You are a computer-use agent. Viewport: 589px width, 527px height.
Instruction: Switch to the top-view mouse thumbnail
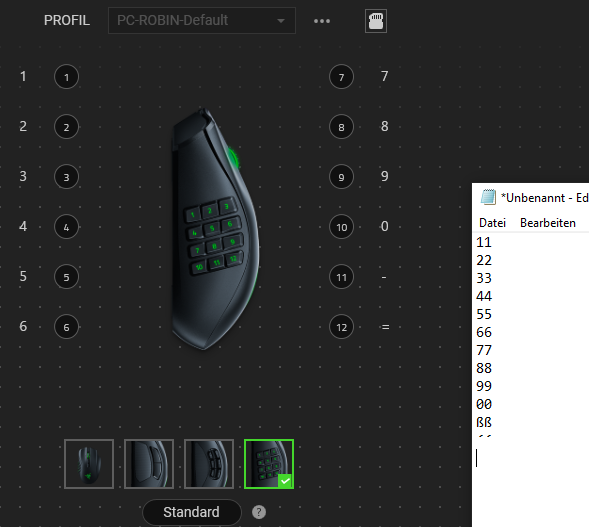point(89,464)
